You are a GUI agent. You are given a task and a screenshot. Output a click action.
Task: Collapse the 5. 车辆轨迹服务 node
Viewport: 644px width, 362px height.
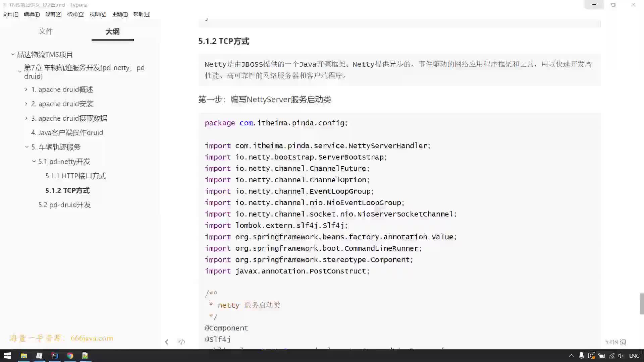(x=27, y=147)
